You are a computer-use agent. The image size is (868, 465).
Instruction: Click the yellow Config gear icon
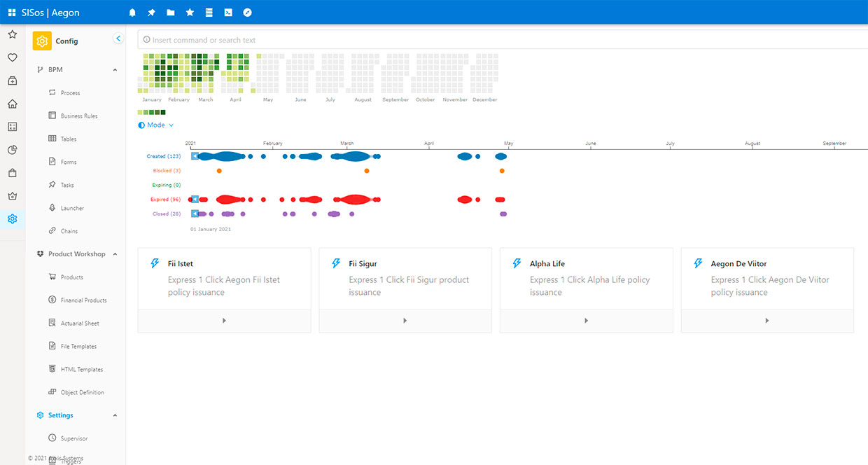click(x=42, y=41)
